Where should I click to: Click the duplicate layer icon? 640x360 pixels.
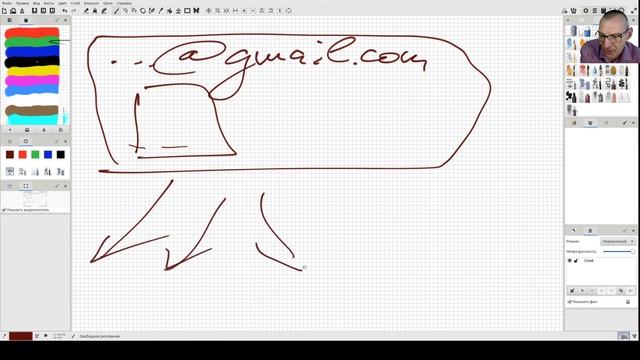pos(621,291)
